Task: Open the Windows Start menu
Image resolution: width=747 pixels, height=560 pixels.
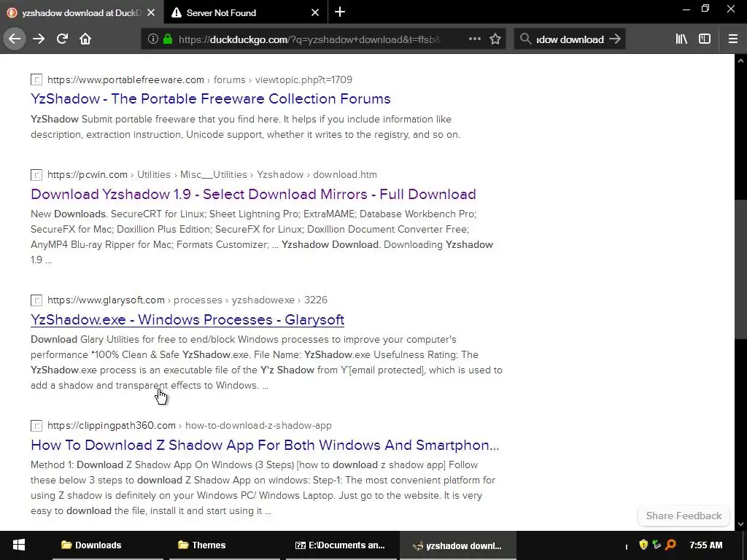Action: coord(18,545)
